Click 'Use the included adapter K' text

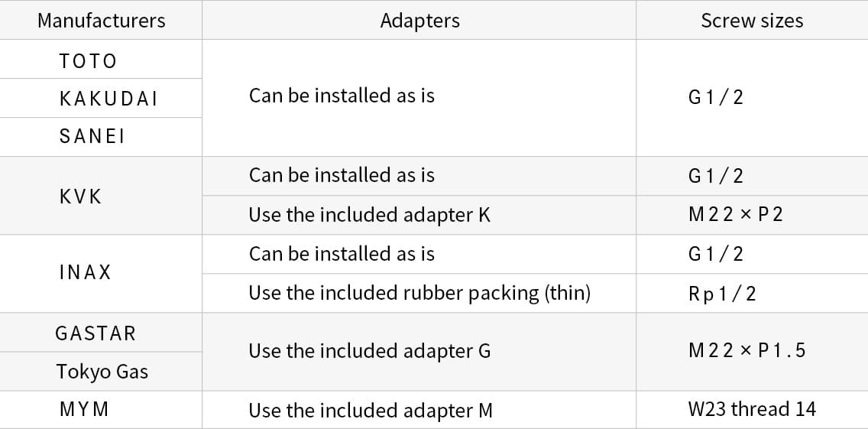369,215
